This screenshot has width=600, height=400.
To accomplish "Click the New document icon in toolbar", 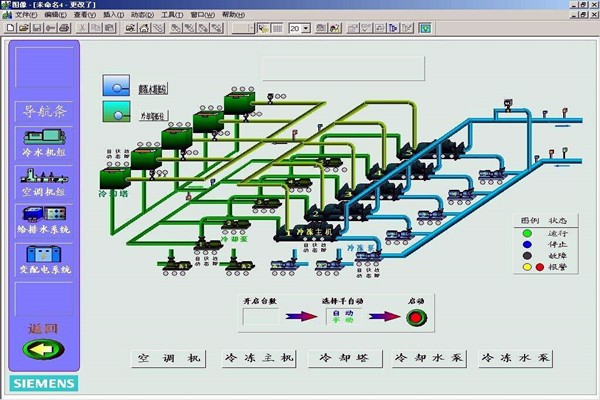I will click(11, 29).
